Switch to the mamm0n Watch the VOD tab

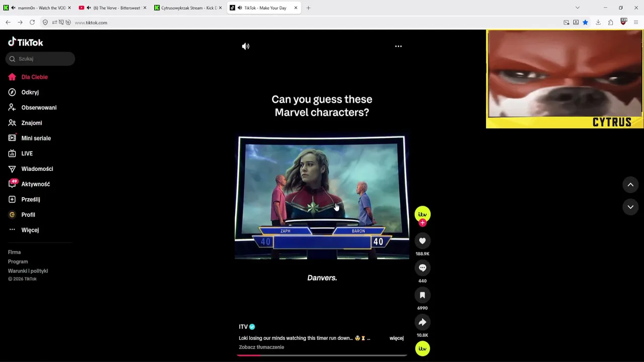pyautogui.click(x=38, y=8)
